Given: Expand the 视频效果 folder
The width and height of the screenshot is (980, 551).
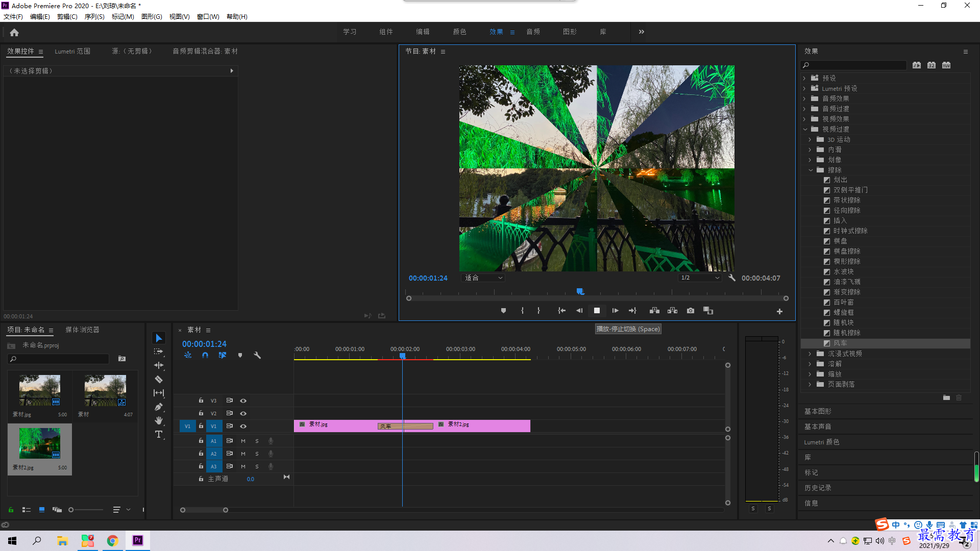Looking at the screenshot, I should pyautogui.click(x=804, y=119).
